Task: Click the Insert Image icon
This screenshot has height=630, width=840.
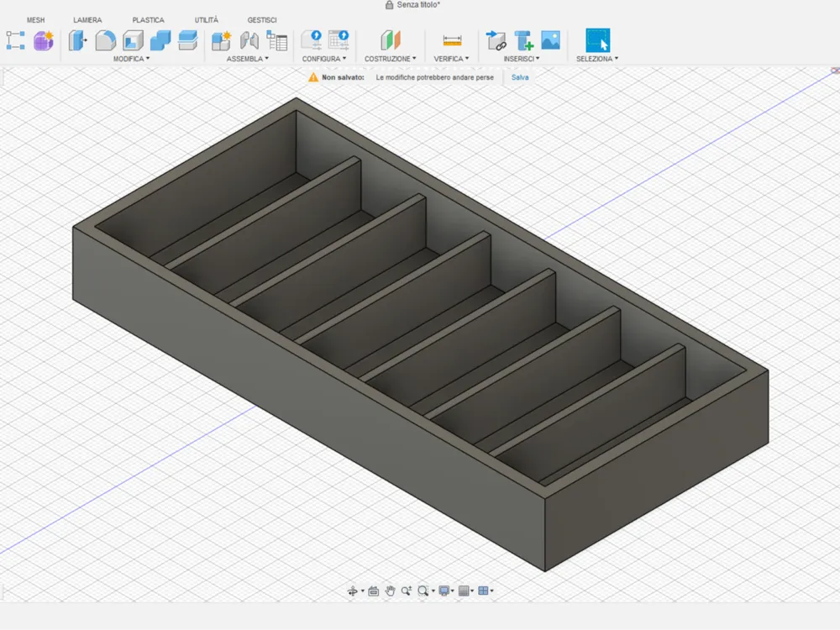Action: 551,40
